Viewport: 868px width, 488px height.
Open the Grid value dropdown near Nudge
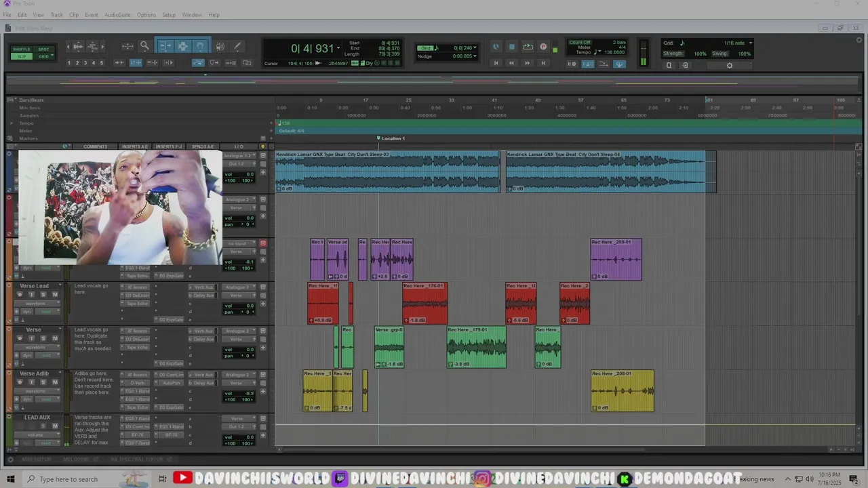click(474, 48)
